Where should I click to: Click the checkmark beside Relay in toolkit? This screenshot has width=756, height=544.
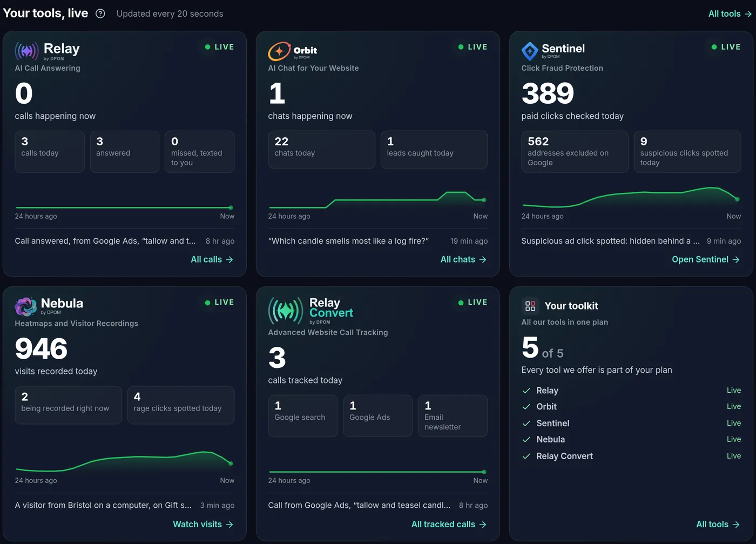[x=526, y=391]
